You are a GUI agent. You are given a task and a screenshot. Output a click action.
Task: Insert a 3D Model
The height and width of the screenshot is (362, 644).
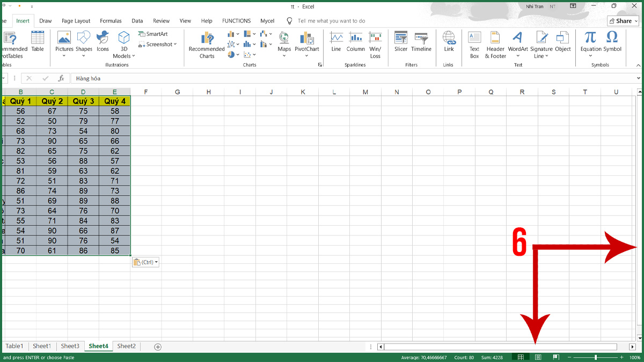123,45
